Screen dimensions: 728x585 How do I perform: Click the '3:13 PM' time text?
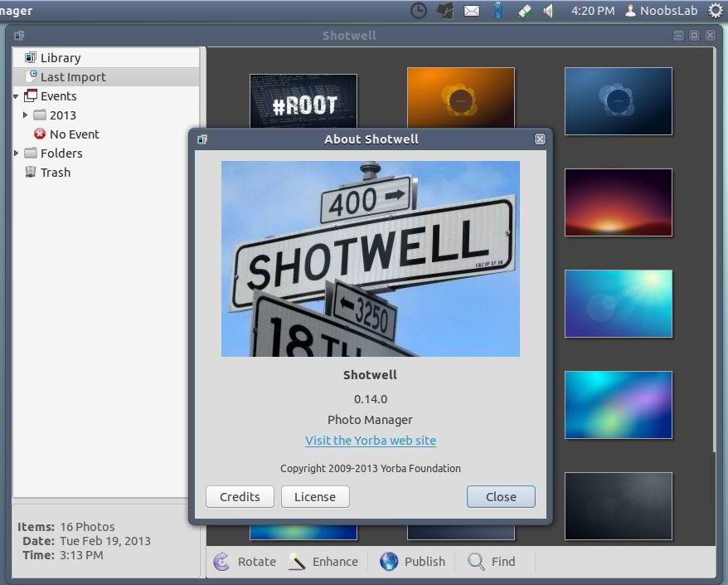click(82, 555)
